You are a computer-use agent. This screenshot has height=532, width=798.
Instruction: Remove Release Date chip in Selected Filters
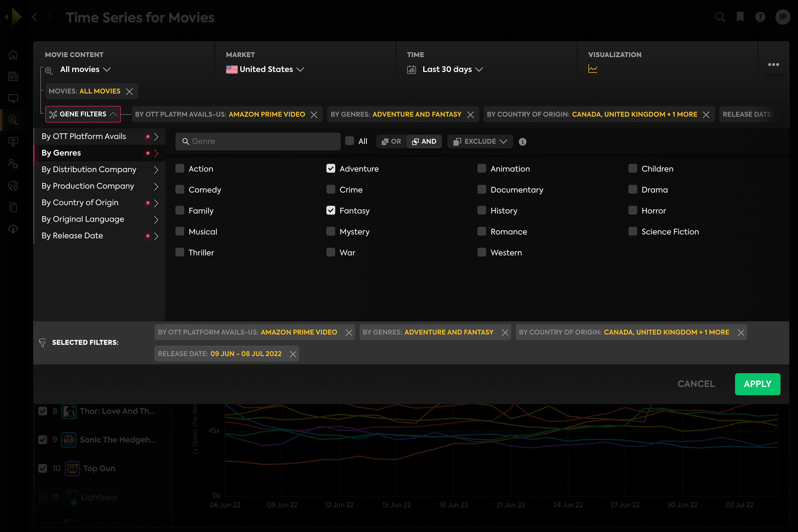pos(293,354)
